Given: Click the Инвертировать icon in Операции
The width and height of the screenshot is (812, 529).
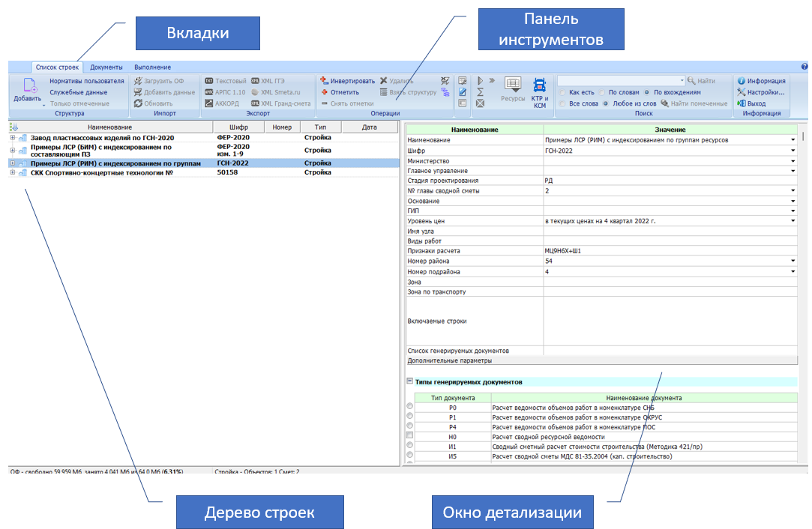Looking at the screenshot, I should tap(324, 81).
